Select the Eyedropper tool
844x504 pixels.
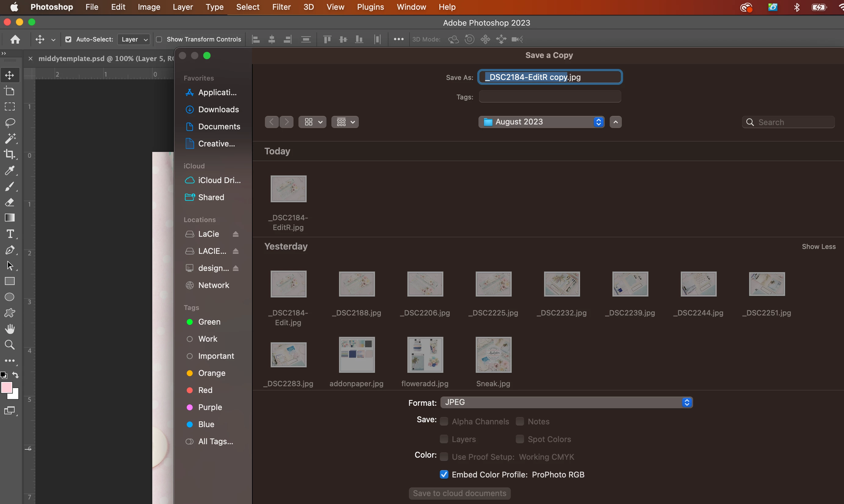pos(9,170)
